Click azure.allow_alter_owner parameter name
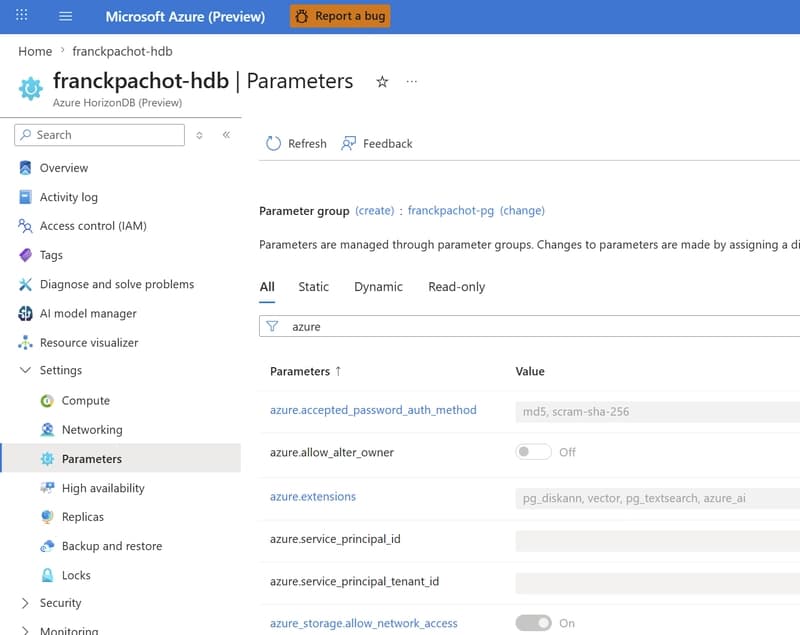This screenshot has width=800, height=635. click(x=332, y=452)
